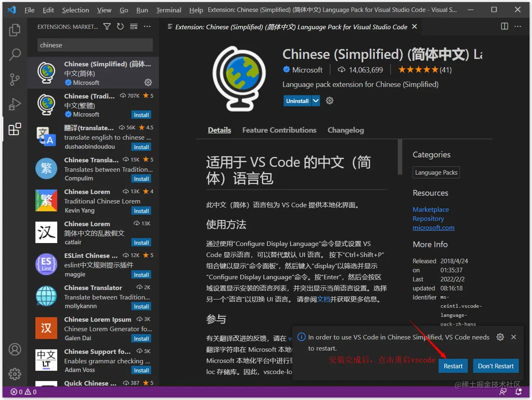532x400 pixels.
Task: Open the 翻译(translate) extension icon
Action: point(46,136)
